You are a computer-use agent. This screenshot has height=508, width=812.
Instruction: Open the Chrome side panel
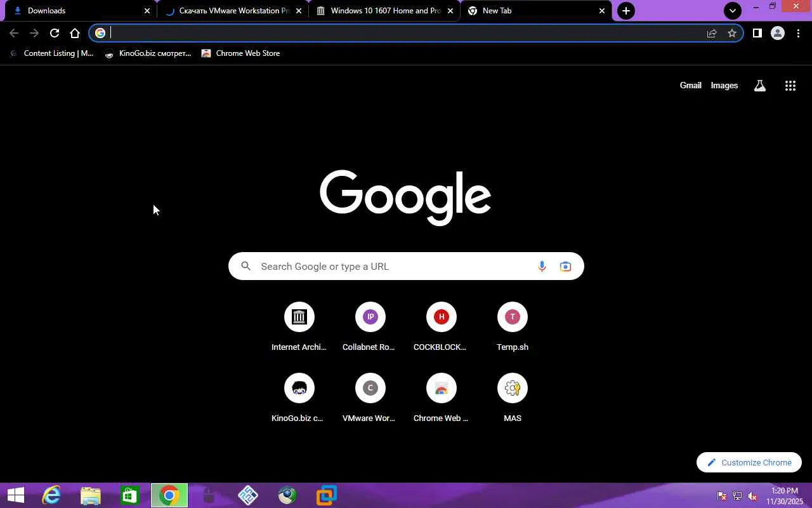[757, 33]
